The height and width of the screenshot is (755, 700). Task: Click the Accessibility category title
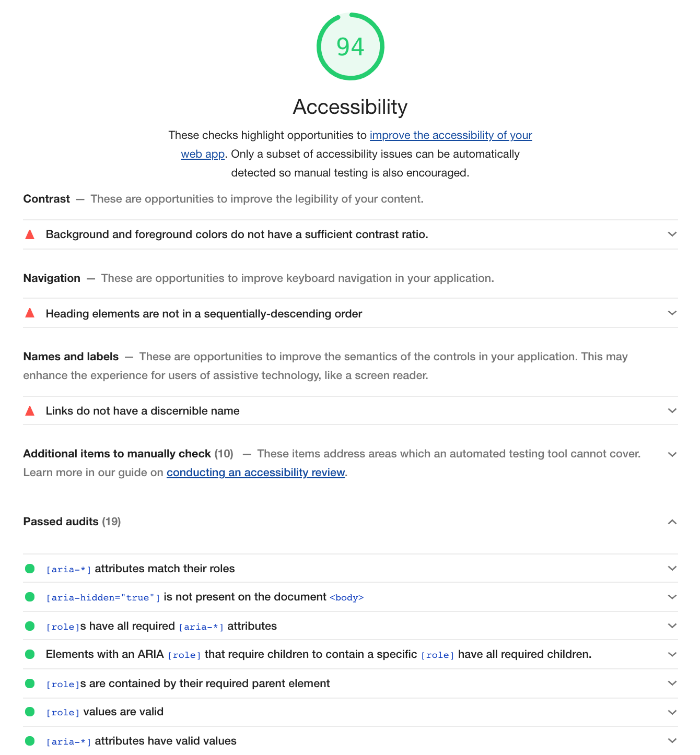coord(350,107)
